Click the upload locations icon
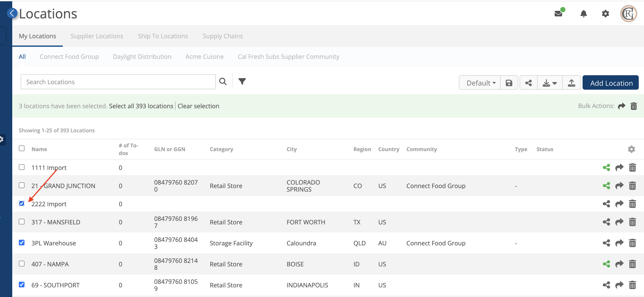 571,83
